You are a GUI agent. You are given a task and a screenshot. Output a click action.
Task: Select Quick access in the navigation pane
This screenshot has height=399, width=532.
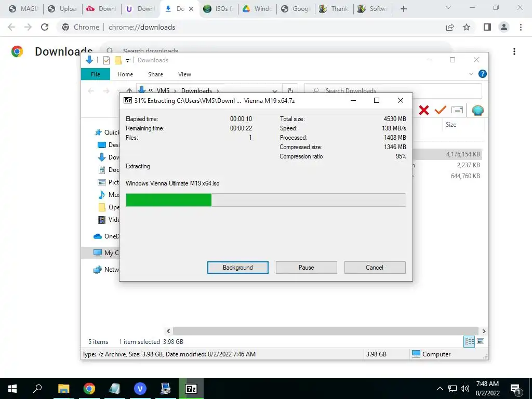pos(107,132)
